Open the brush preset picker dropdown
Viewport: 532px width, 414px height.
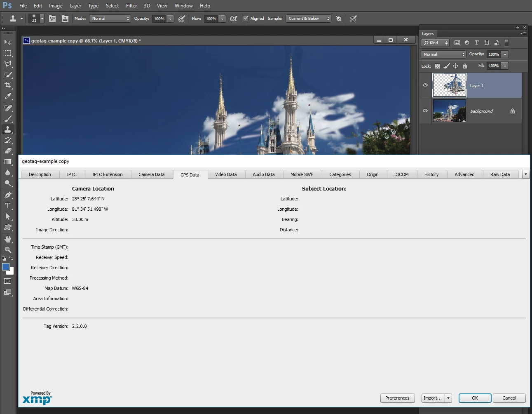pyautogui.click(x=42, y=19)
